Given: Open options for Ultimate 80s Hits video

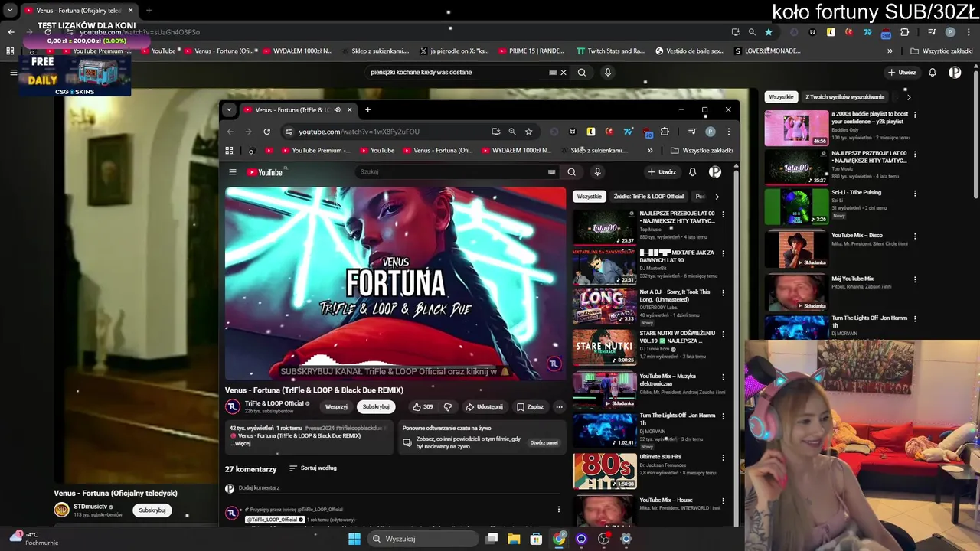Looking at the screenshot, I should [x=723, y=458].
